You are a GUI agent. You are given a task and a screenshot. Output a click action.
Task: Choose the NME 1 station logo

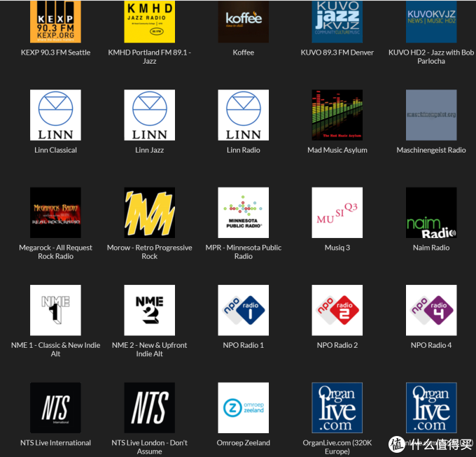55,310
